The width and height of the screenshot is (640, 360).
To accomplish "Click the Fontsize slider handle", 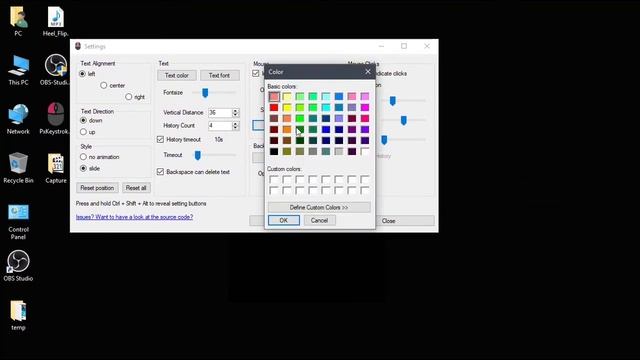I will pyautogui.click(x=205, y=93).
